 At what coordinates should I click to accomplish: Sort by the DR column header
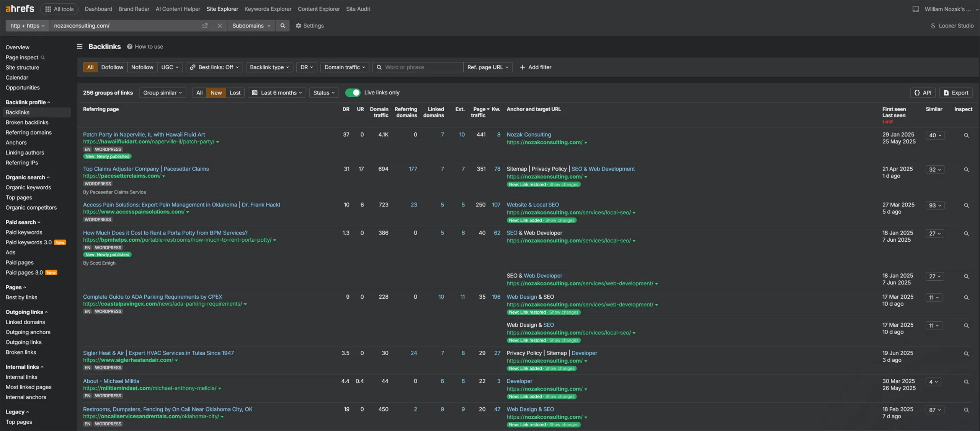(x=346, y=109)
